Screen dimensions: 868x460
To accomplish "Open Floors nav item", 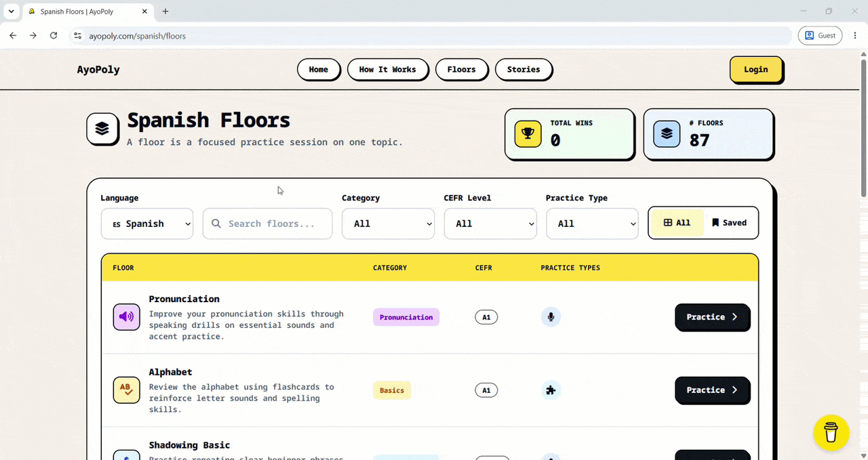I will click(x=462, y=69).
